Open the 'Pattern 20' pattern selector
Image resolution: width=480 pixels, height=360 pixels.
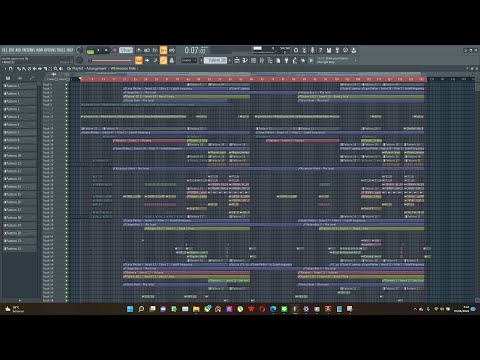pyautogui.click(x=216, y=60)
